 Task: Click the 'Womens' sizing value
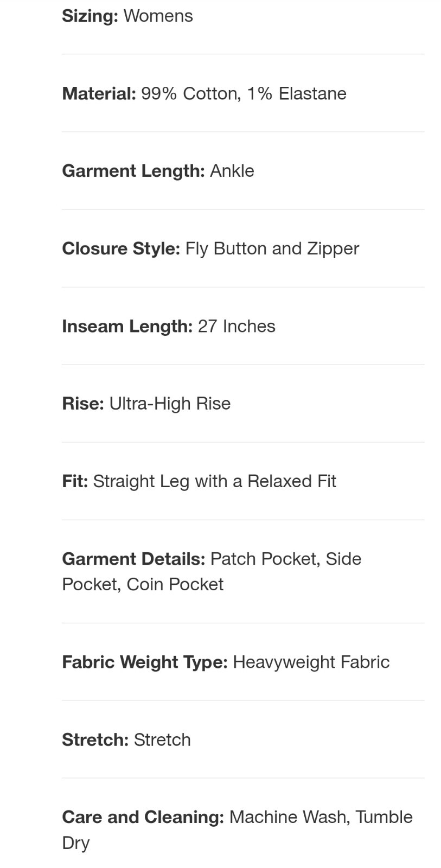pyautogui.click(x=158, y=16)
